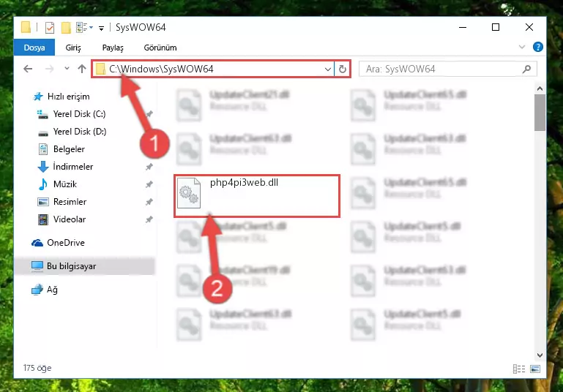The image size is (563, 392).
Task: Select Bu bilgisayar in navigation pane
Action: 71,266
